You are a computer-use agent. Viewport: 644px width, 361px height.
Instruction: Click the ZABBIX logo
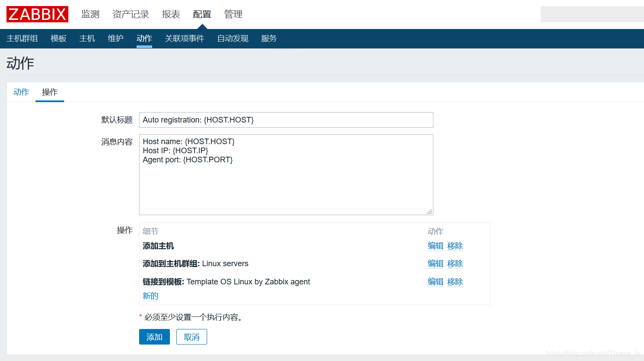[37, 14]
